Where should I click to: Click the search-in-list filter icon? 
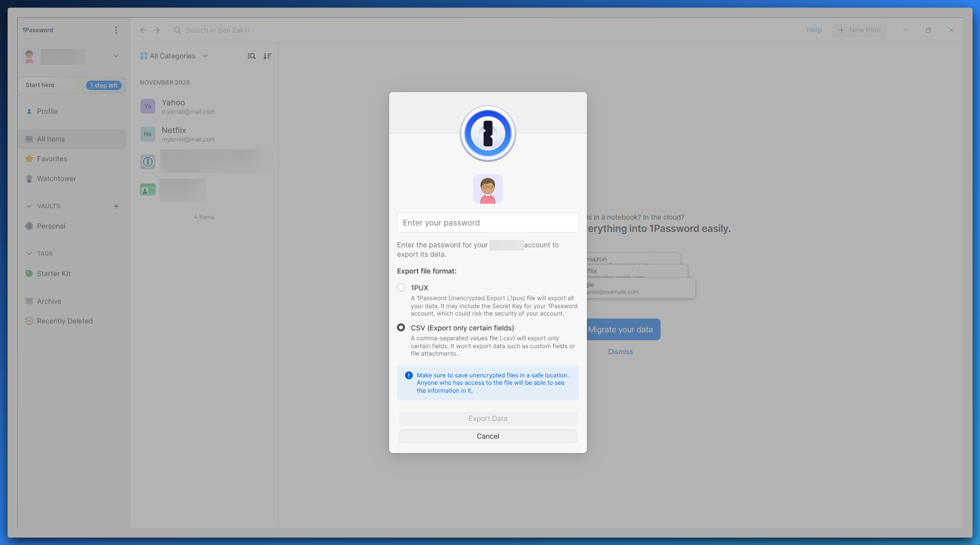pos(252,56)
